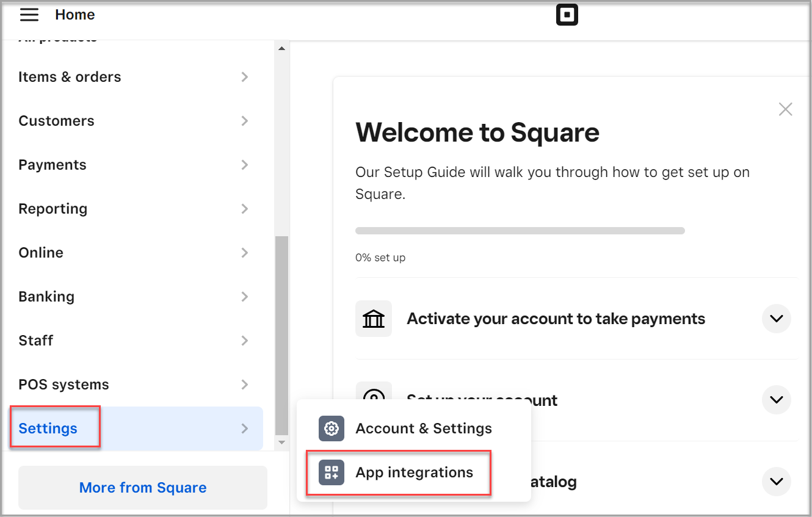Expand the Payments chevron
This screenshot has height=517, width=812.
244,165
